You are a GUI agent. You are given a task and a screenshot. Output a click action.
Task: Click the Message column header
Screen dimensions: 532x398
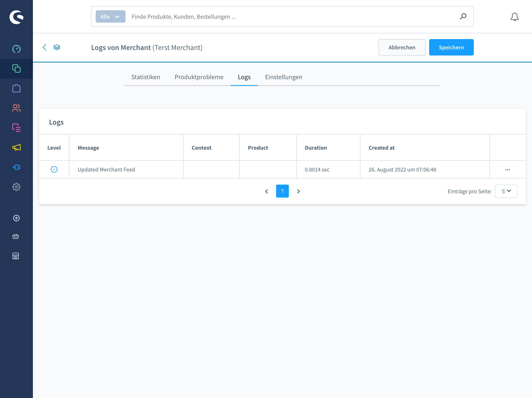click(x=126, y=148)
